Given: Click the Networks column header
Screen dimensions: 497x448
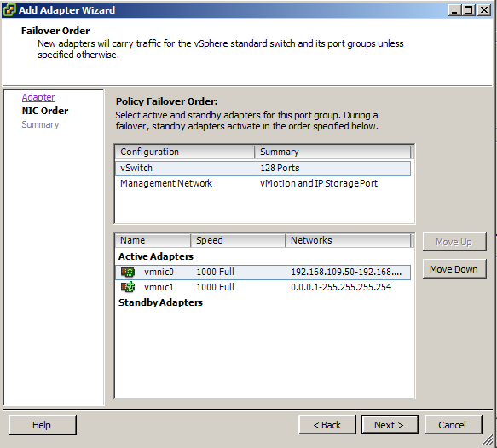Looking at the screenshot, I should coord(348,240).
